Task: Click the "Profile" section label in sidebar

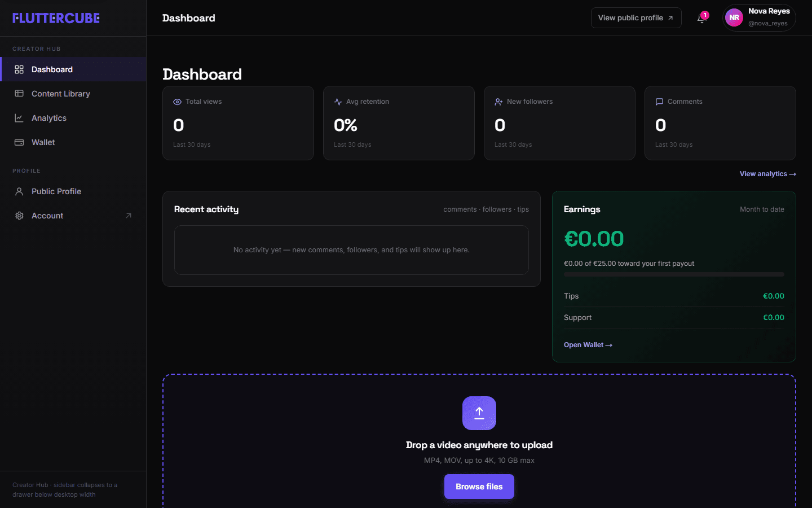Action: (x=27, y=171)
